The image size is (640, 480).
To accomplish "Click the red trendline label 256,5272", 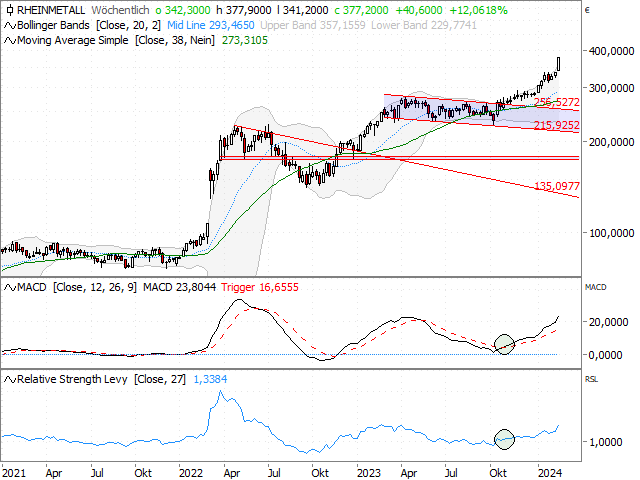I will point(557,102).
